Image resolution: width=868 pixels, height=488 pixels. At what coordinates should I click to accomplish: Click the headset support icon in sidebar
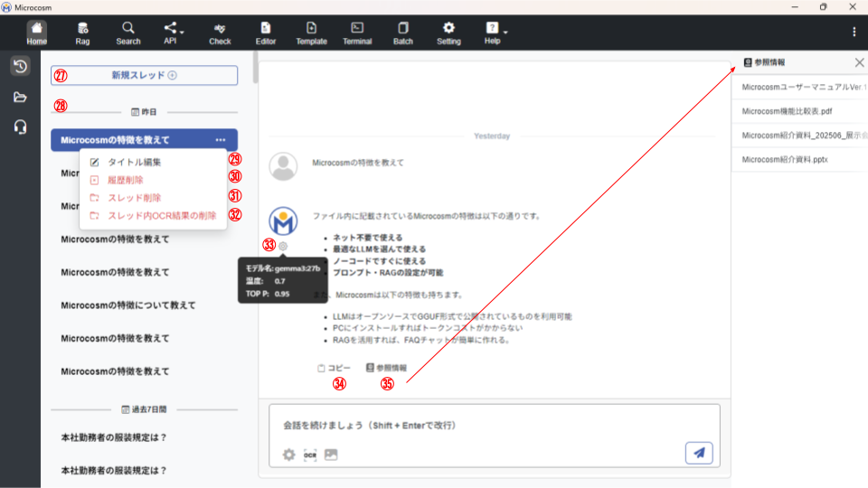(x=20, y=127)
